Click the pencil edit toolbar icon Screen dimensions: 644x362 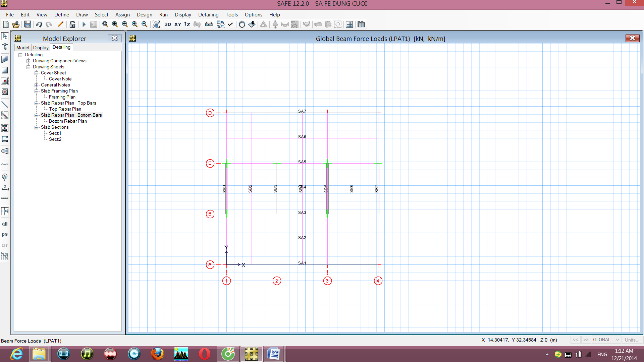(x=60, y=24)
